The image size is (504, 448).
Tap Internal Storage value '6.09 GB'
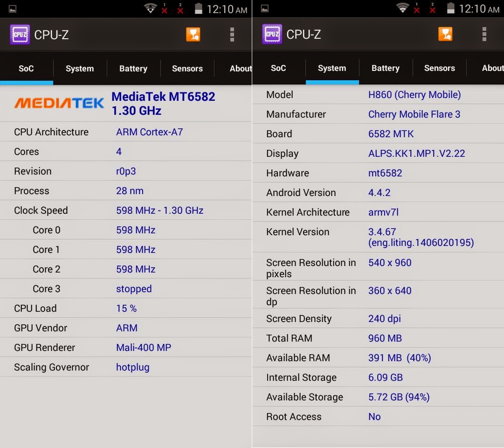386,378
